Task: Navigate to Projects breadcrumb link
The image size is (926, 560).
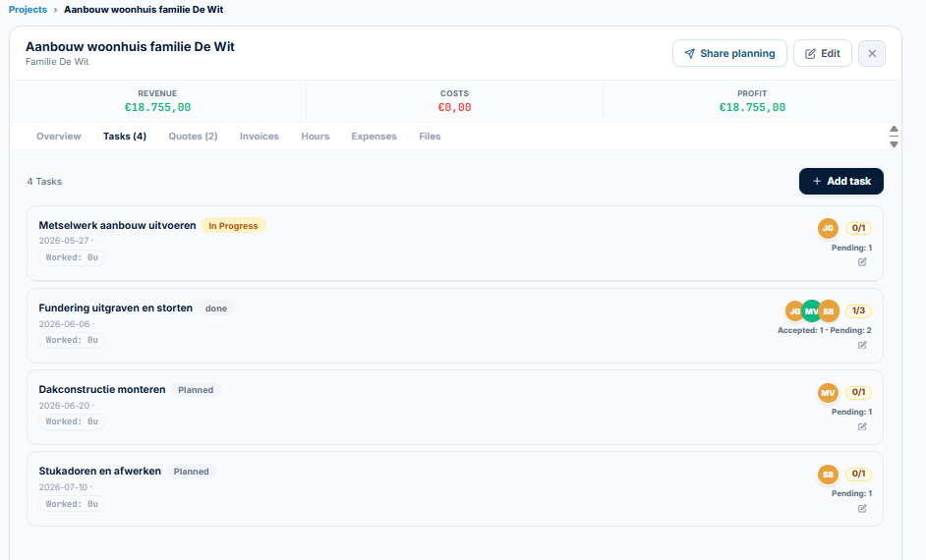Action: (28, 10)
